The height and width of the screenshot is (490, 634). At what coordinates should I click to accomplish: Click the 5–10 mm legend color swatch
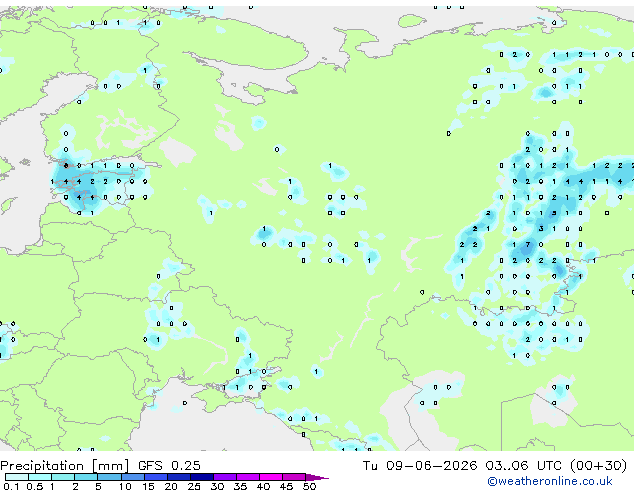109,477
